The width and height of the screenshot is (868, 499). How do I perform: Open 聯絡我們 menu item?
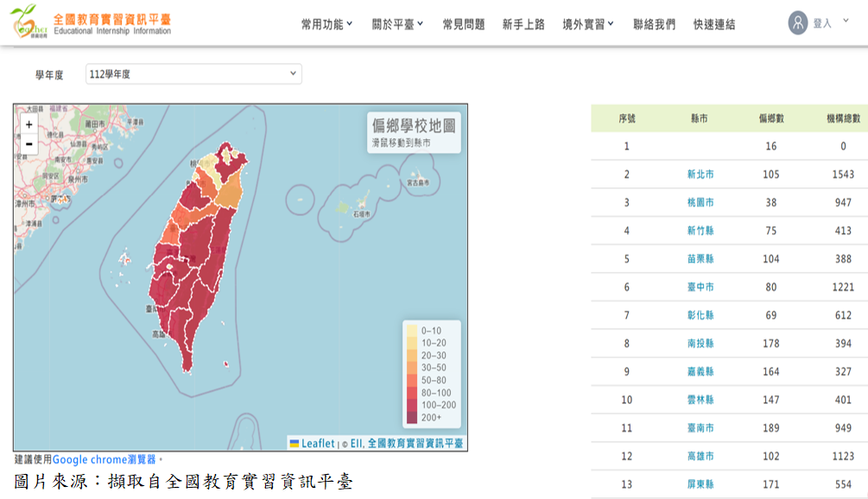[x=655, y=24]
